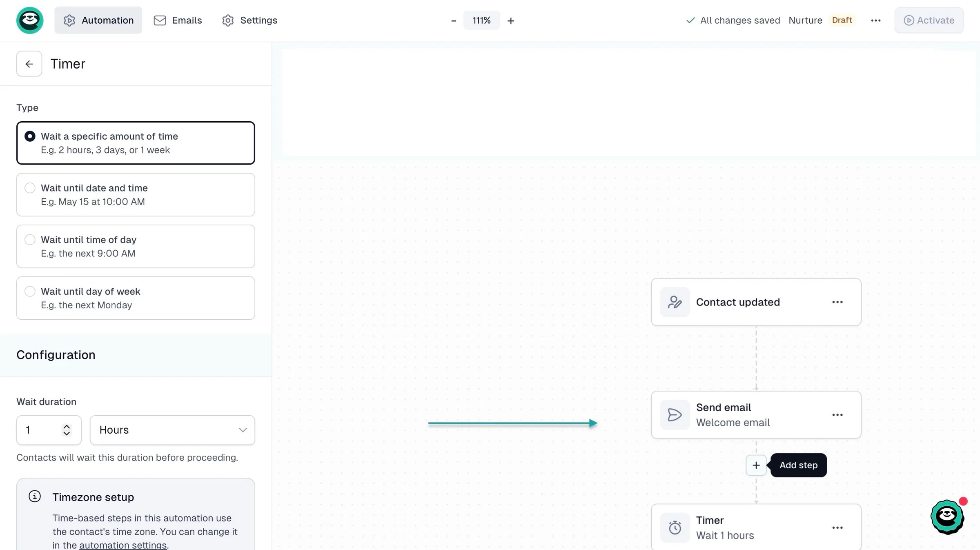Click the Draft status badge
980x550 pixels.
[842, 20]
